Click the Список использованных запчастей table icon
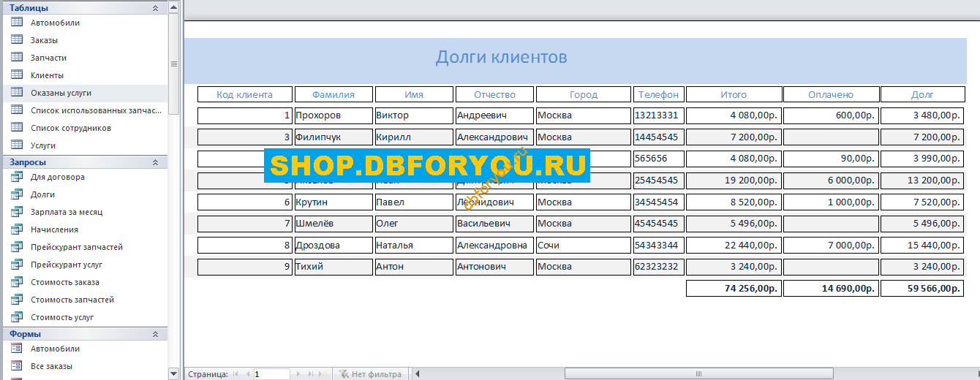The width and height of the screenshot is (980, 380). (17, 110)
